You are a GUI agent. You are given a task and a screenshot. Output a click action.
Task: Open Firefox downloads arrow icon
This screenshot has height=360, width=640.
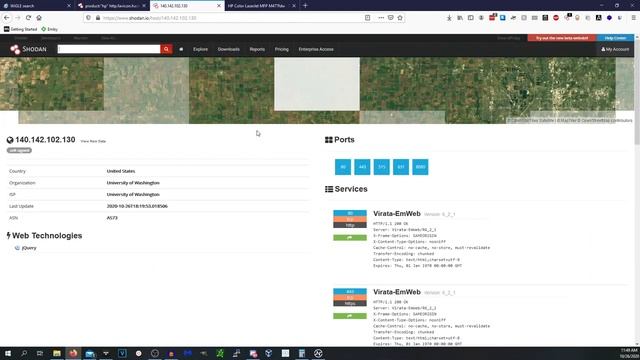449,18
